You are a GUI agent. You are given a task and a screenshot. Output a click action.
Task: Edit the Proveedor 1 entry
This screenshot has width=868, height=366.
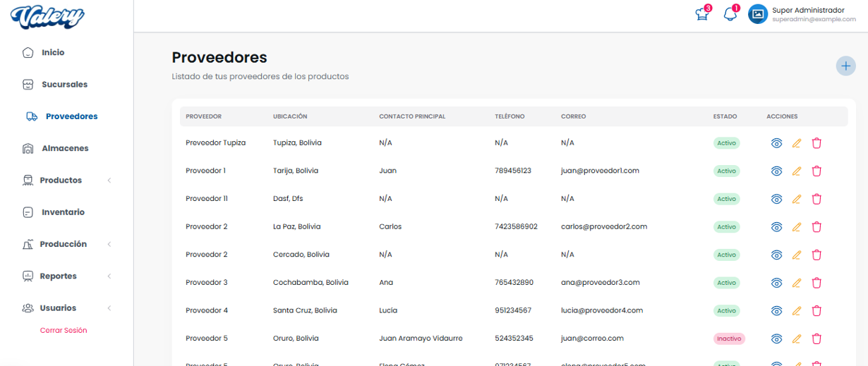(x=797, y=171)
